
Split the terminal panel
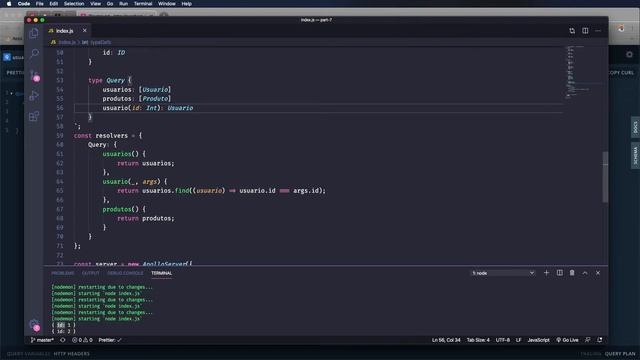(560, 273)
